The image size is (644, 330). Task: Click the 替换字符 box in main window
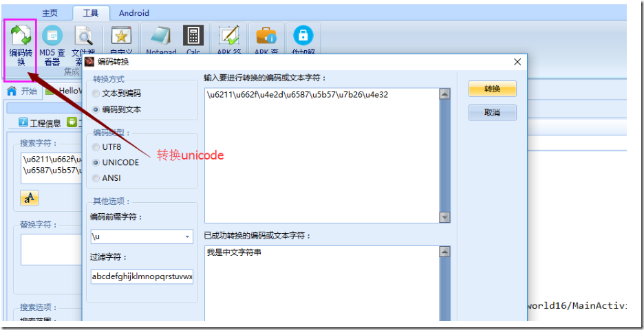(x=52, y=250)
